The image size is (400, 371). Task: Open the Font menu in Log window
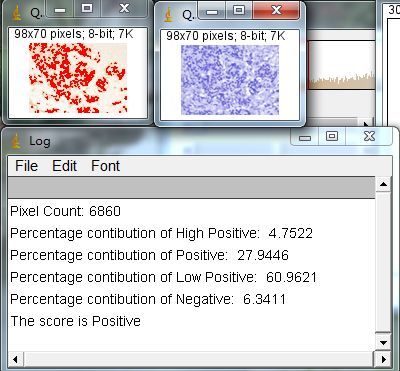tap(105, 166)
